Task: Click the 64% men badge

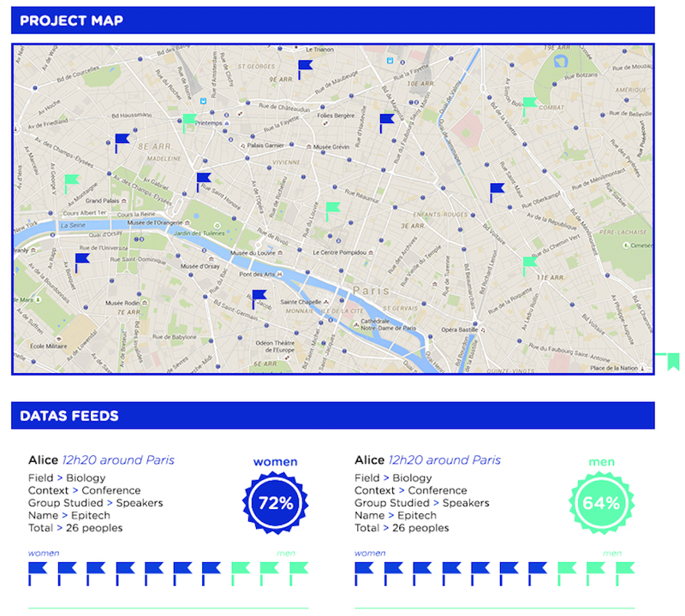Action: click(x=602, y=502)
